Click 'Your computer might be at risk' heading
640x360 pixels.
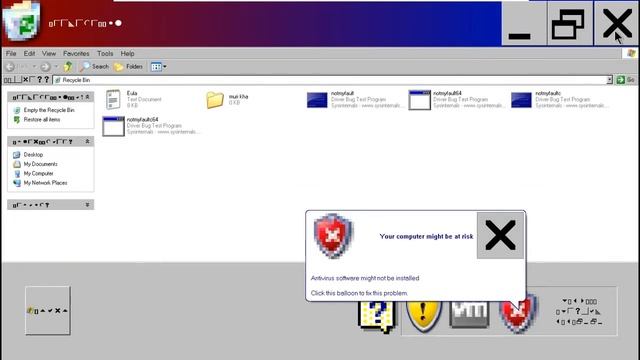426,236
